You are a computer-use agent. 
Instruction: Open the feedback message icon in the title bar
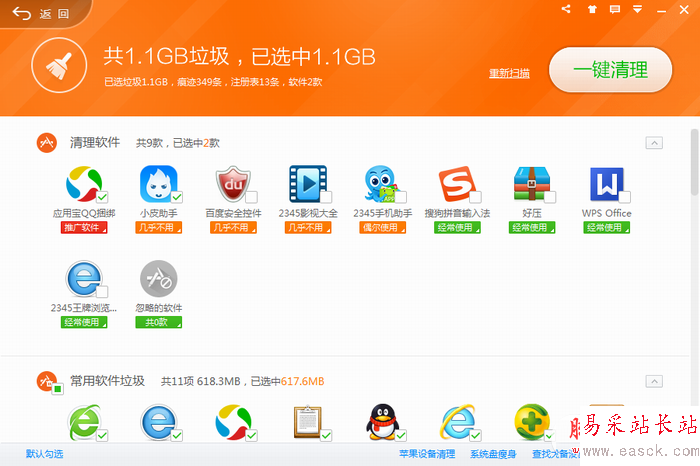tap(615, 9)
